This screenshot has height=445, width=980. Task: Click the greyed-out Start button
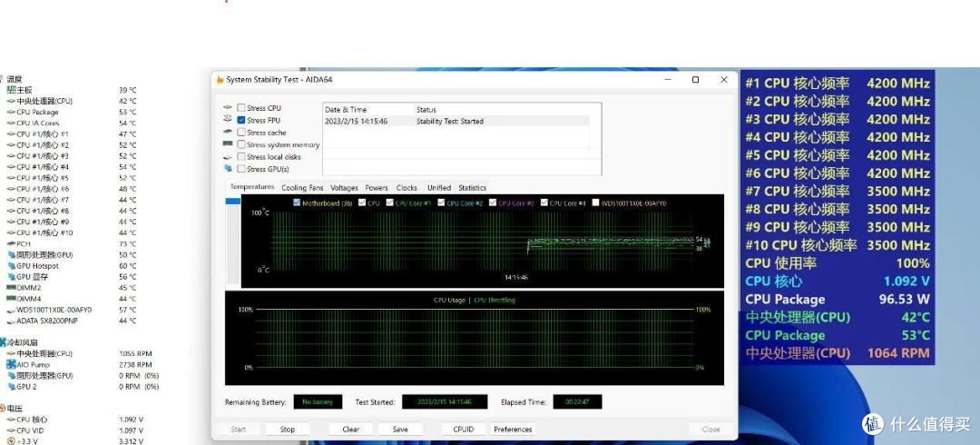pyautogui.click(x=238, y=430)
